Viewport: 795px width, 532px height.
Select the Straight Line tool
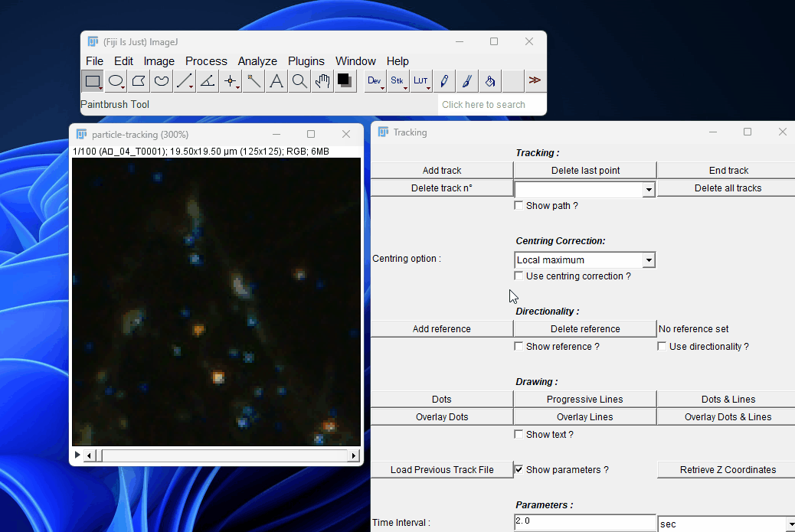click(x=185, y=81)
